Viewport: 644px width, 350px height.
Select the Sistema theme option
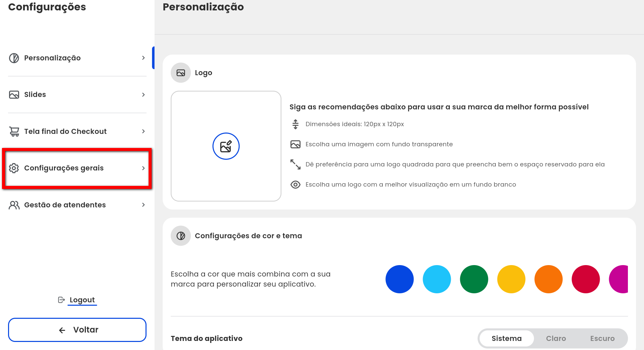[506, 338]
